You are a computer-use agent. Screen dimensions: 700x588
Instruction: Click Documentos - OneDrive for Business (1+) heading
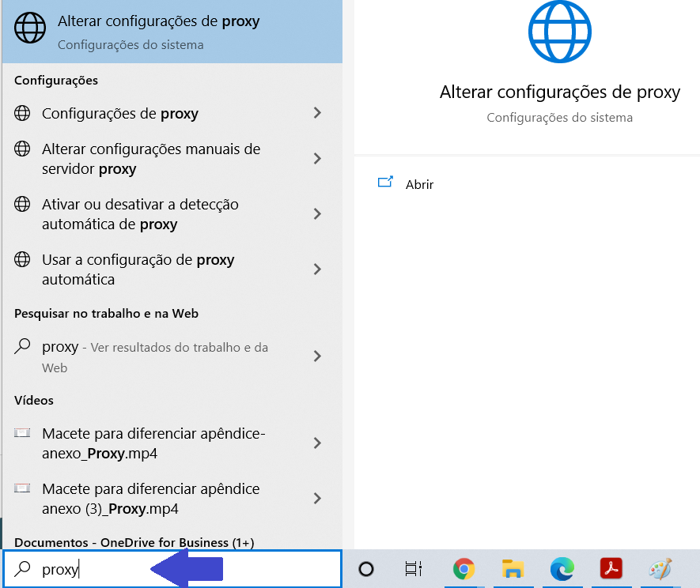click(134, 542)
